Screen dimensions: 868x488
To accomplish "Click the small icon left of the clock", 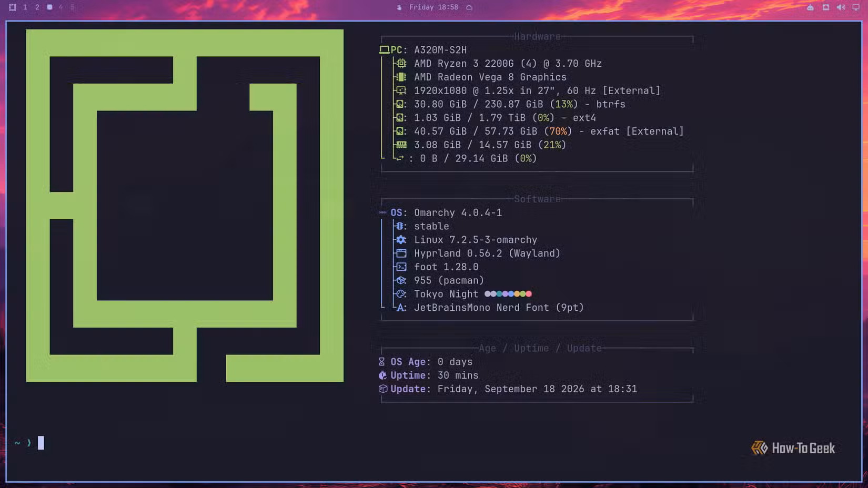I will click(x=399, y=7).
